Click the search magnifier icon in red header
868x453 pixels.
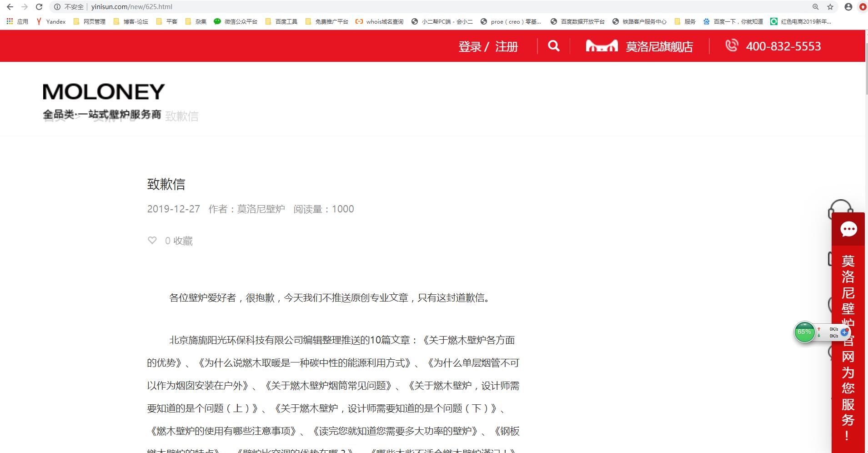pos(553,46)
